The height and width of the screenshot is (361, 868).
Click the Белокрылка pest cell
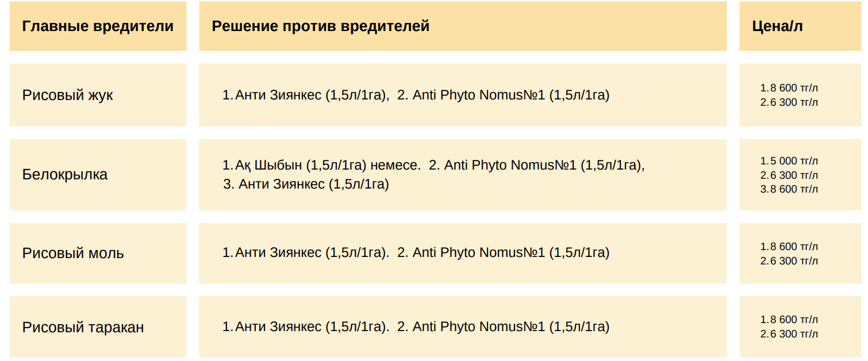tap(98, 174)
